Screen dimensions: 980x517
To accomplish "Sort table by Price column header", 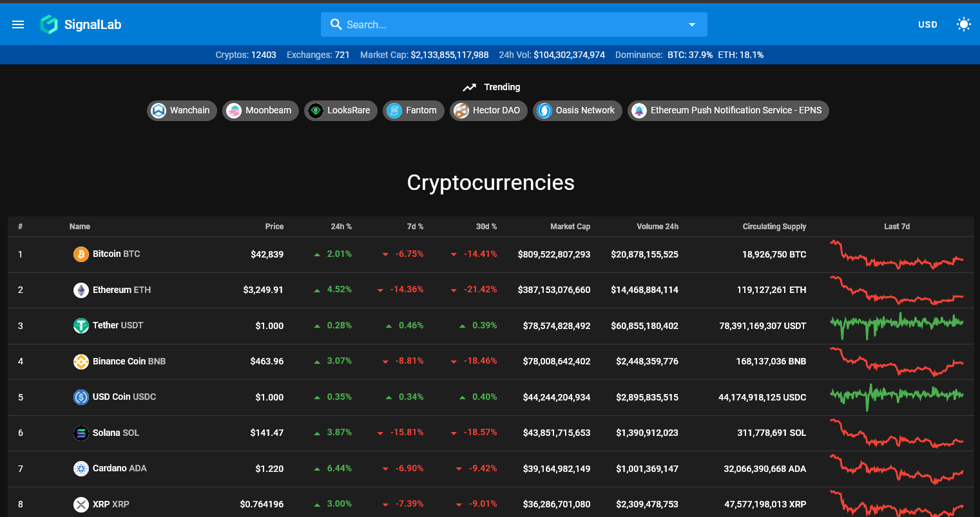I will 274,227.
